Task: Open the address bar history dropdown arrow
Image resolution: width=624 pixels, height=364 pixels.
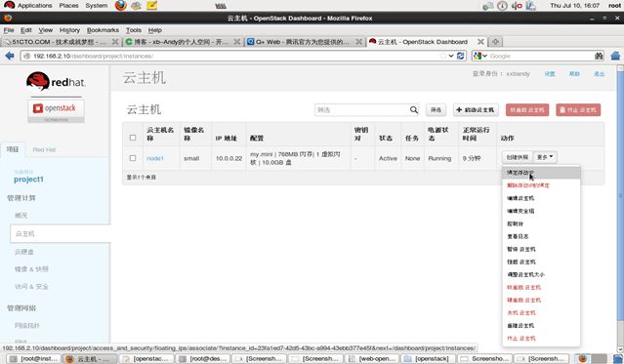Action: click(451, 56)
